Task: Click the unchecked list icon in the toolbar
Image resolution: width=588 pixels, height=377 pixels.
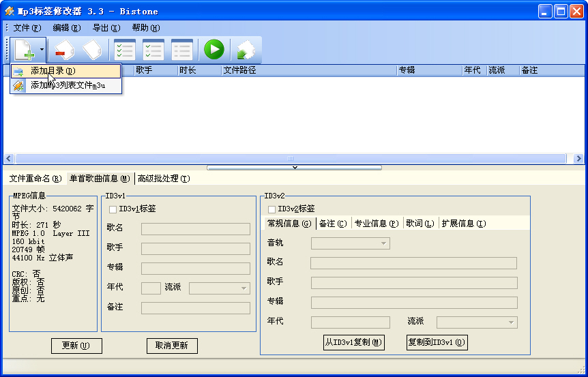Action: coord(181,50)
